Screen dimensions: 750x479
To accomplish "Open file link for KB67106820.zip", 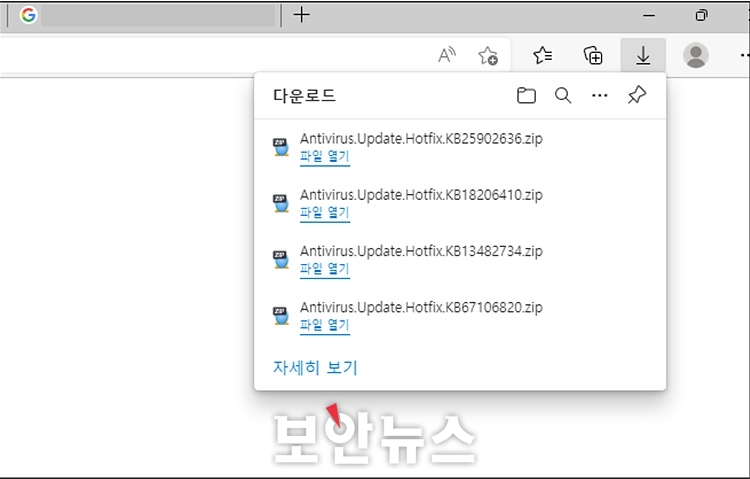I will point(325,325).
